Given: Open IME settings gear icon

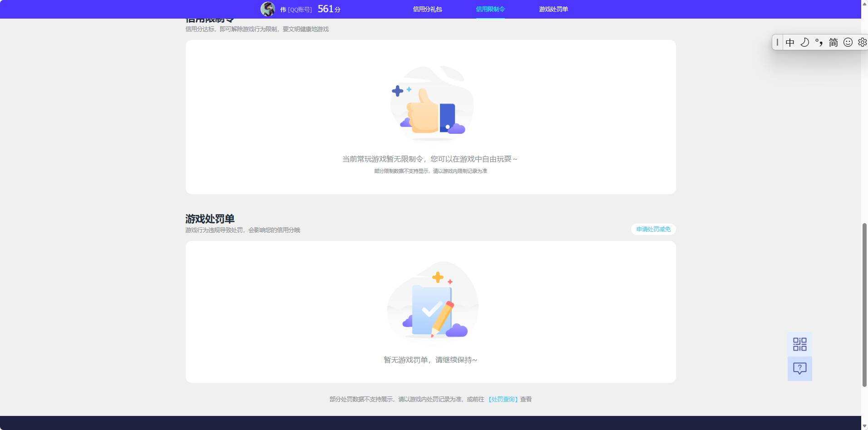Looking at the screenshot, I should [862, 42].
